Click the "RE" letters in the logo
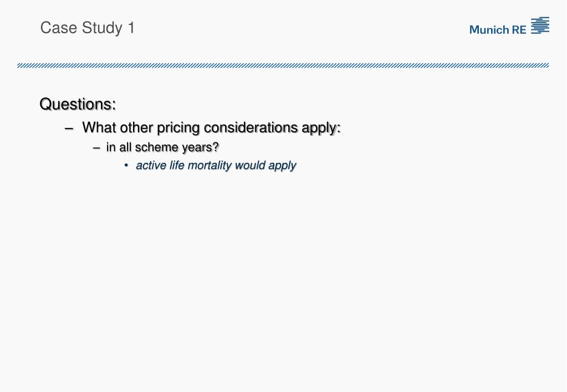This screenshot has width=567, height=392. click(x=519, y=30)
